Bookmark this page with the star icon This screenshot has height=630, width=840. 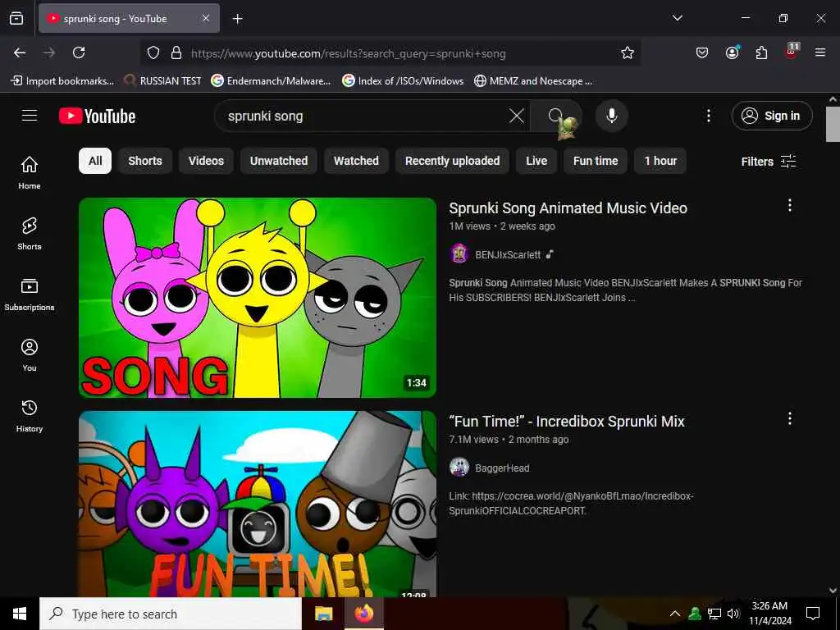pos(628,52)
